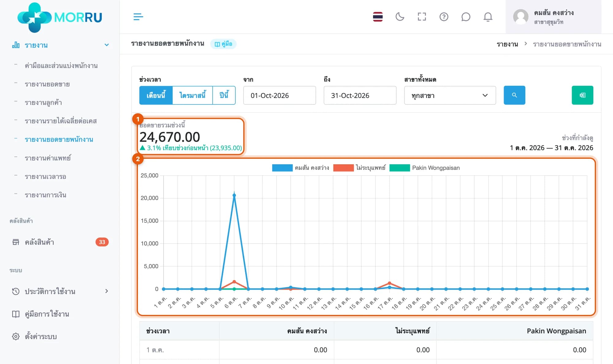Export report with green Excel button
Image resolution: width=613 pixels, height=364 pixels.
[x=582, y=95]
